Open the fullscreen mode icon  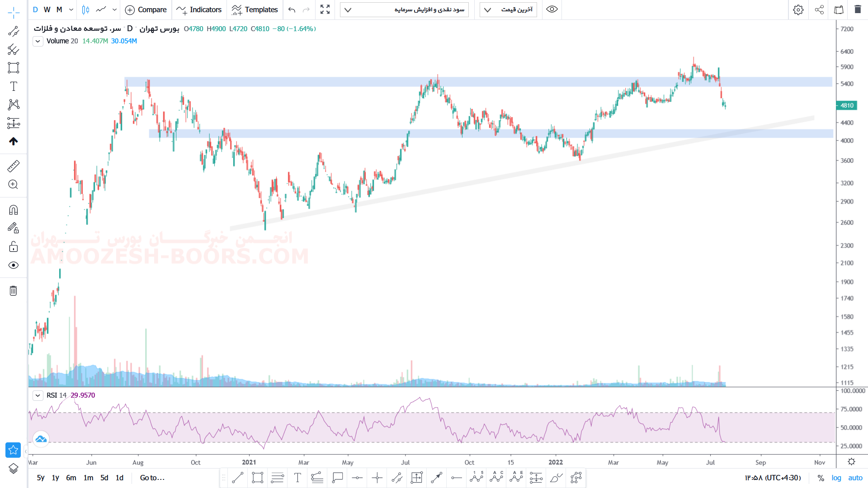pyautogui.click(x=325, y=9)
